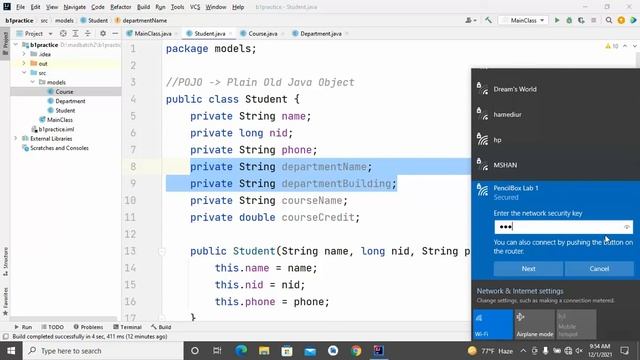Run MainClass with the green play icon

pyautogui.click(x=557, y=20)
